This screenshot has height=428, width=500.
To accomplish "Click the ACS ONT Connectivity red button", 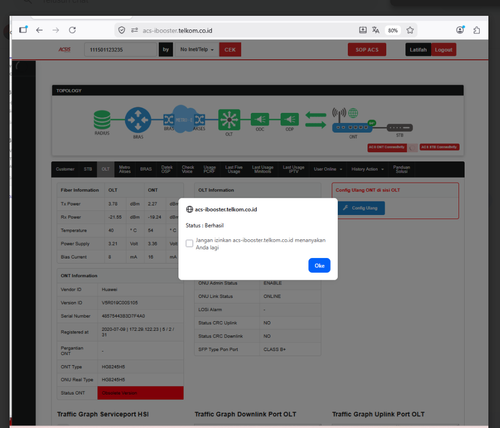I will click(387, 147).
